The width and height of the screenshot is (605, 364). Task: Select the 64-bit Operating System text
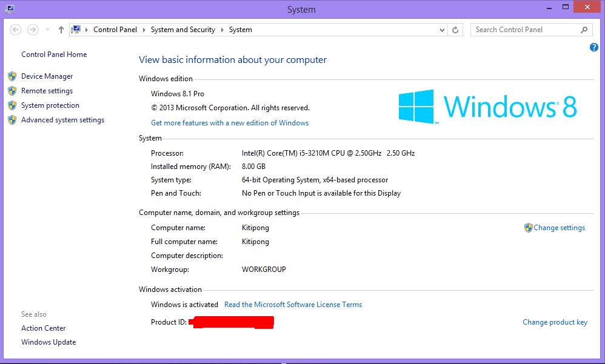coord(315,180)
